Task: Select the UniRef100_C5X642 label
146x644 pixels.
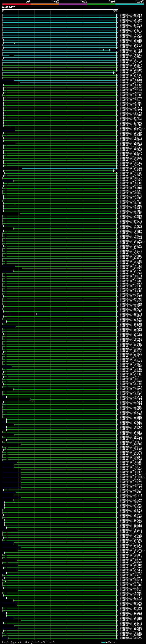Action: click(x=131, y=77)
